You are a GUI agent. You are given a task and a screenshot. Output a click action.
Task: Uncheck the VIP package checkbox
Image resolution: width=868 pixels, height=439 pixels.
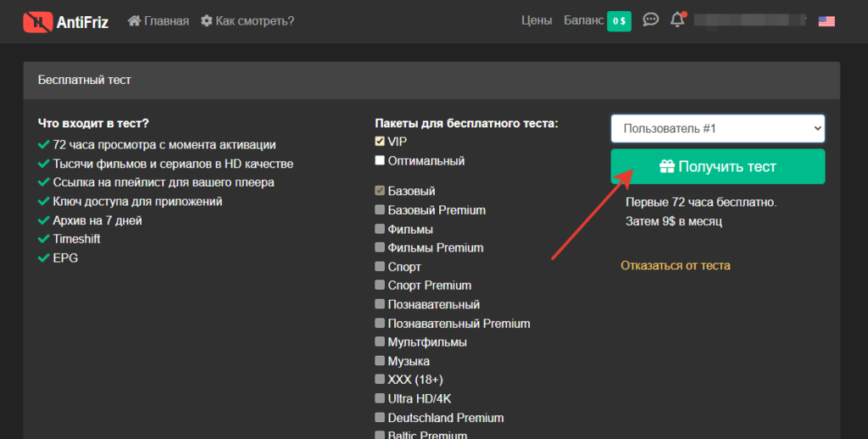coord(380,142)
